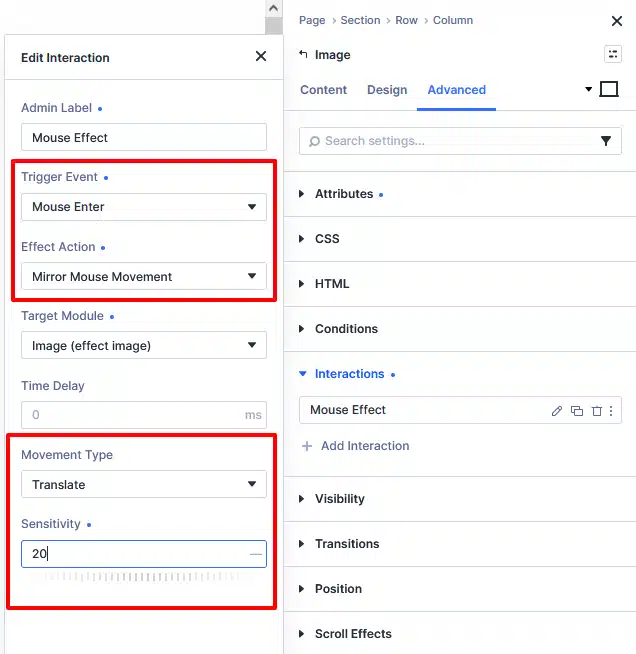Screen dimensions: 636x654
Task: Switch to the Content tab
Action: [324, 90]
